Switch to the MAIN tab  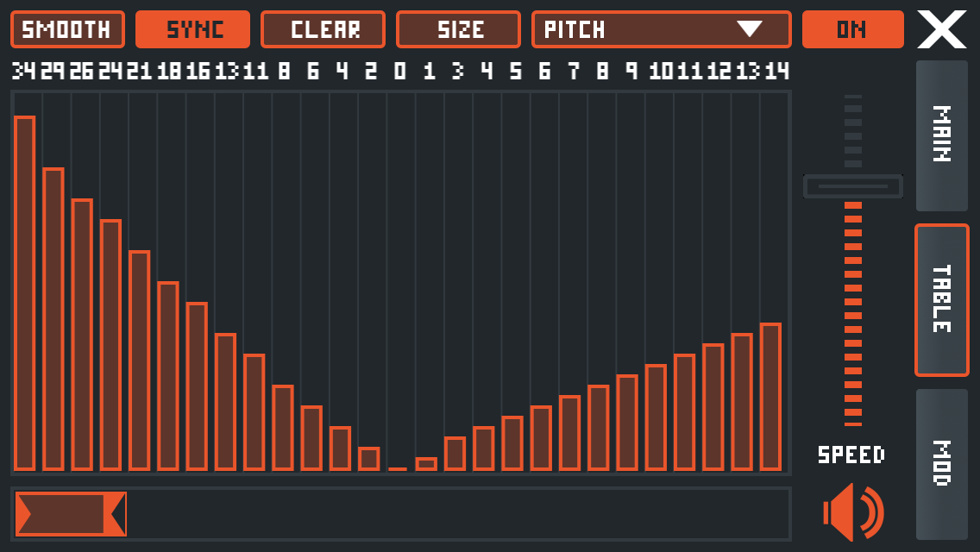click(x=941, y=138)
